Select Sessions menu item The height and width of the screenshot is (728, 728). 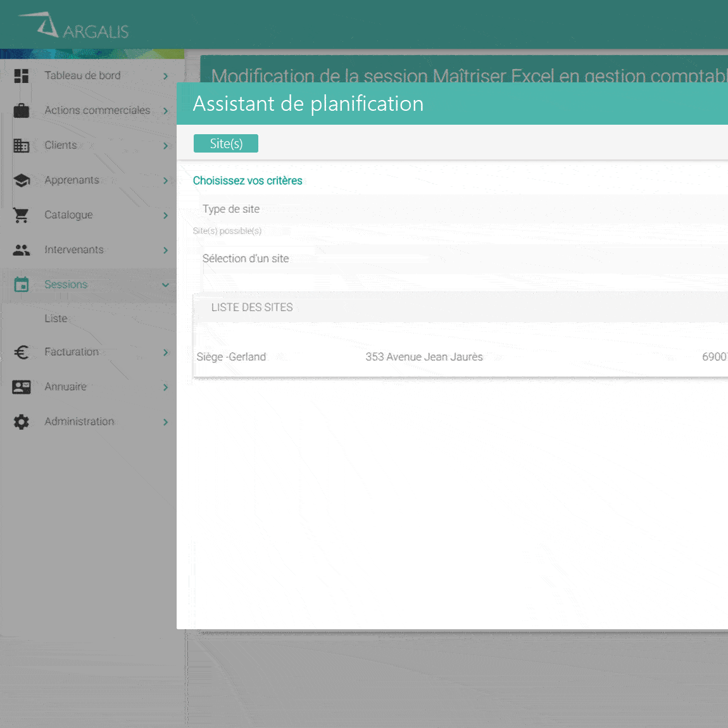pyautogui.click(x=65, y=284)
